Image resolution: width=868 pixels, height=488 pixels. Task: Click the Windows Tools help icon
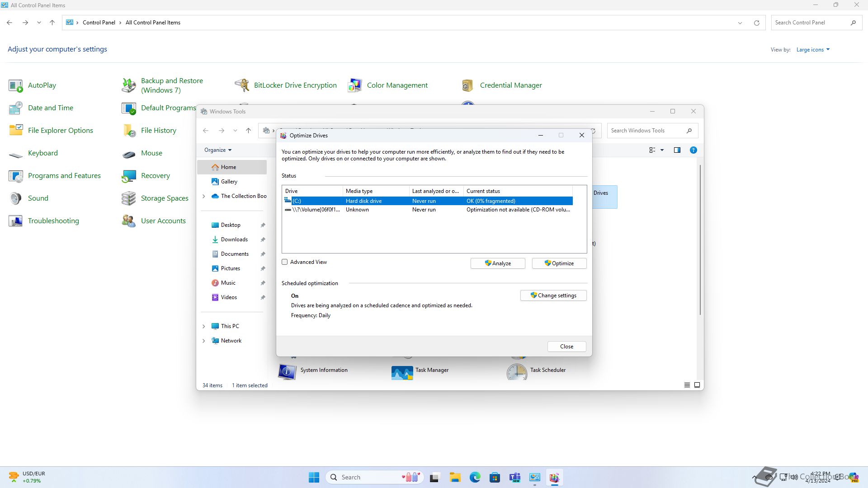[x=693, y=150]
